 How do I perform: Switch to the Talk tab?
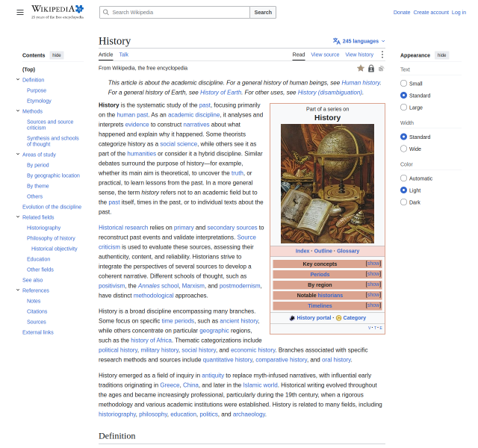[124, 55]
